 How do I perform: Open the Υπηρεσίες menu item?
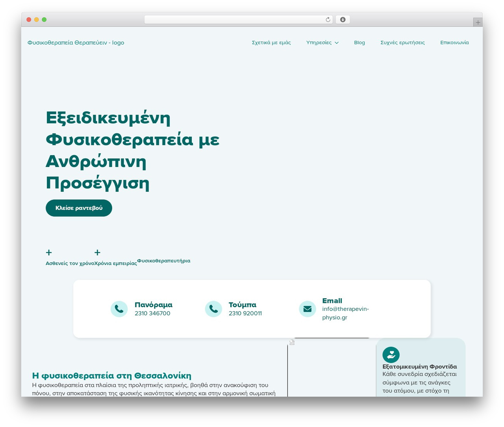pyautogui.click(x=319, y=43)
